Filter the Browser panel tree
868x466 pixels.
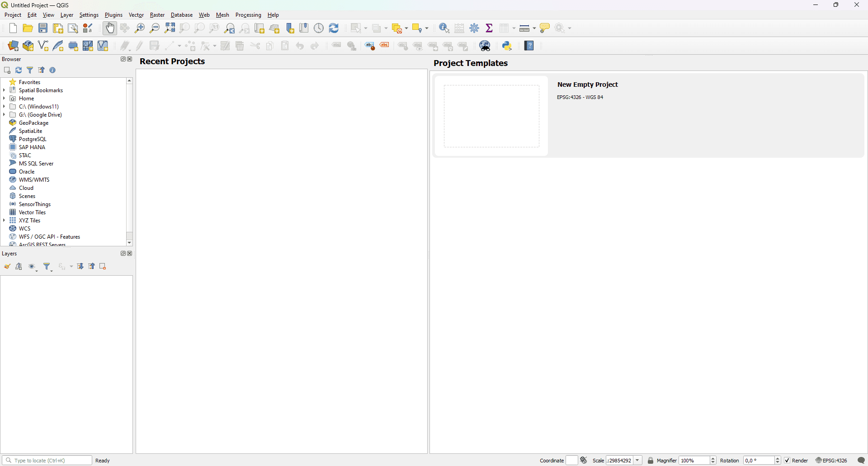click(30, 71)
